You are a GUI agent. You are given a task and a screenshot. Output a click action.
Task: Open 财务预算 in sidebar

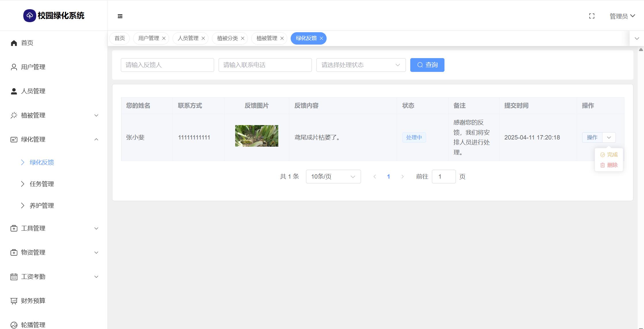[33, 301]
